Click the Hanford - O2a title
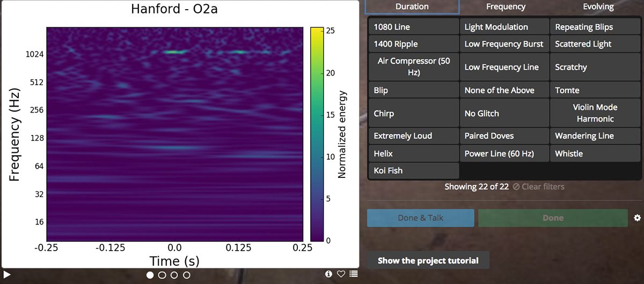The image size is (644, 284). (x=174, y=9)
